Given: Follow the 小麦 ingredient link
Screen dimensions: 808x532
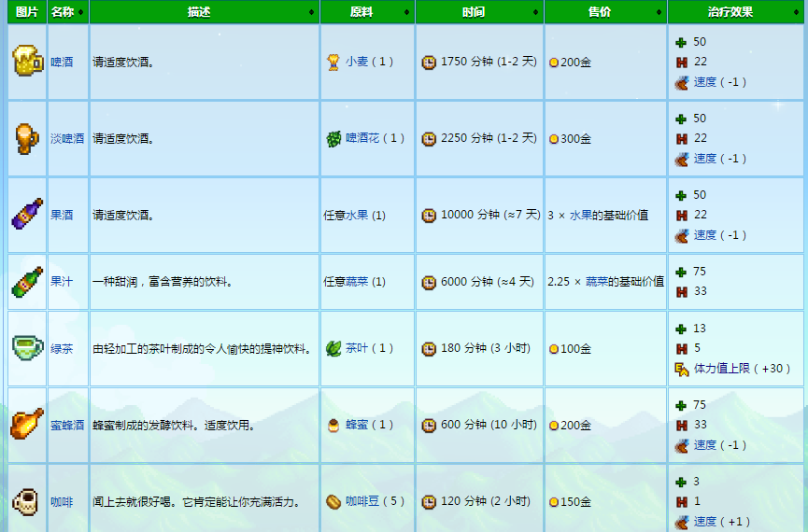Looking at the screenshot, I should [357, 62].
